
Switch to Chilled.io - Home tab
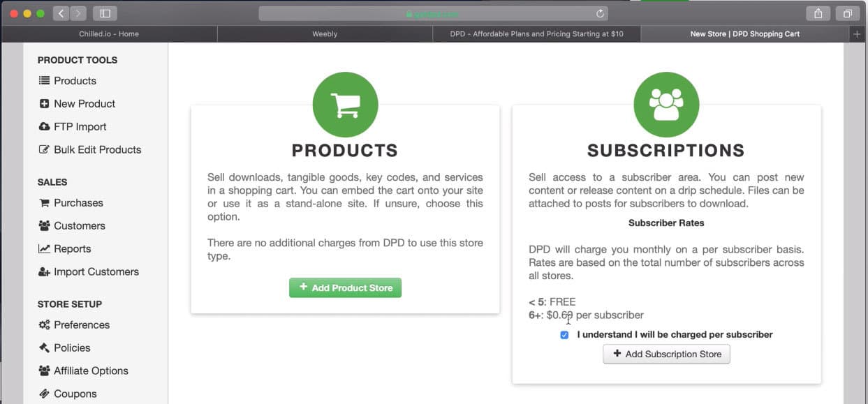[110, 33]
